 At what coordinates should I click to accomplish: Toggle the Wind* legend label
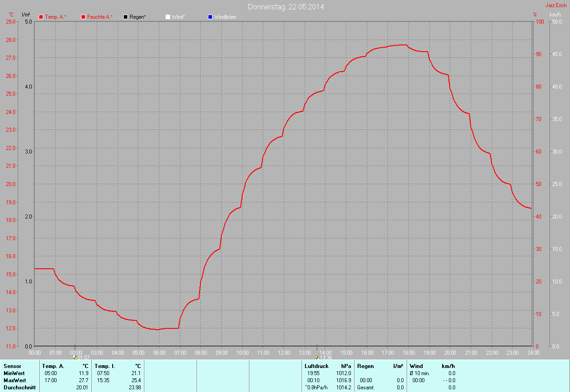click(179, 17)
